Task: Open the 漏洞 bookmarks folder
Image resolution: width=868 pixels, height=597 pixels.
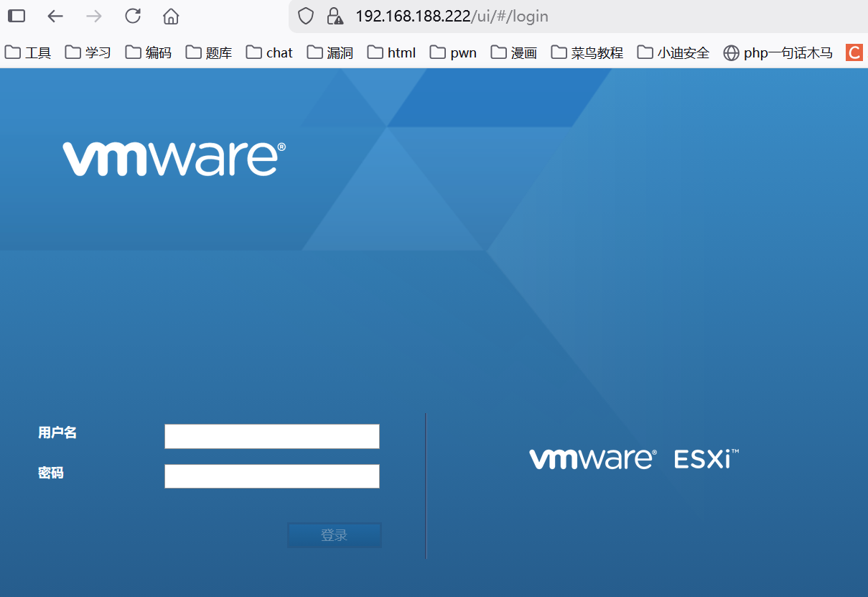Action: [330, 52]
